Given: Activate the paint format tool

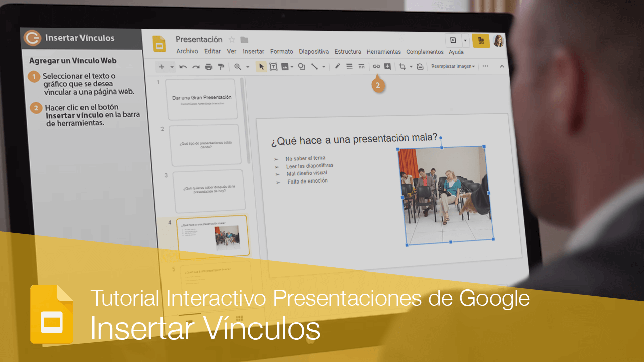Looking at the screenshot, I should click(220, 66).
